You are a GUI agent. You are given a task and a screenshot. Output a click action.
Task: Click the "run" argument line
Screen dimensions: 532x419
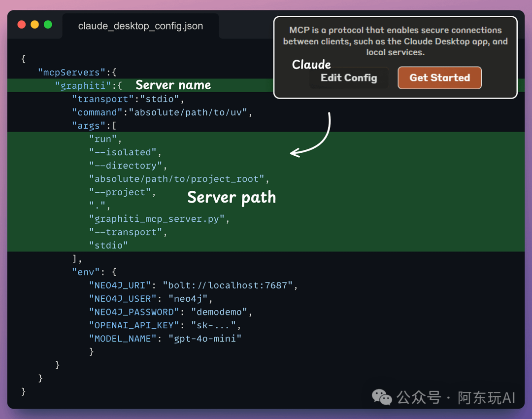pos(105,139)
